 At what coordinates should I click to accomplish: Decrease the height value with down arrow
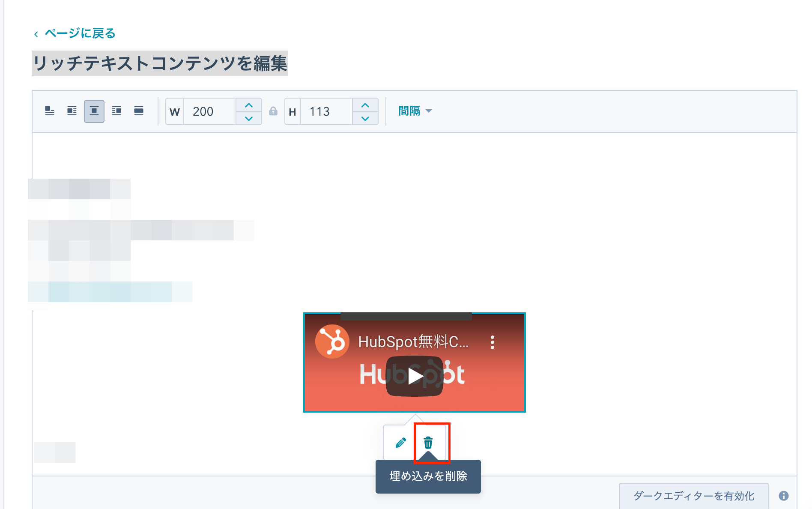click(365, 118)
